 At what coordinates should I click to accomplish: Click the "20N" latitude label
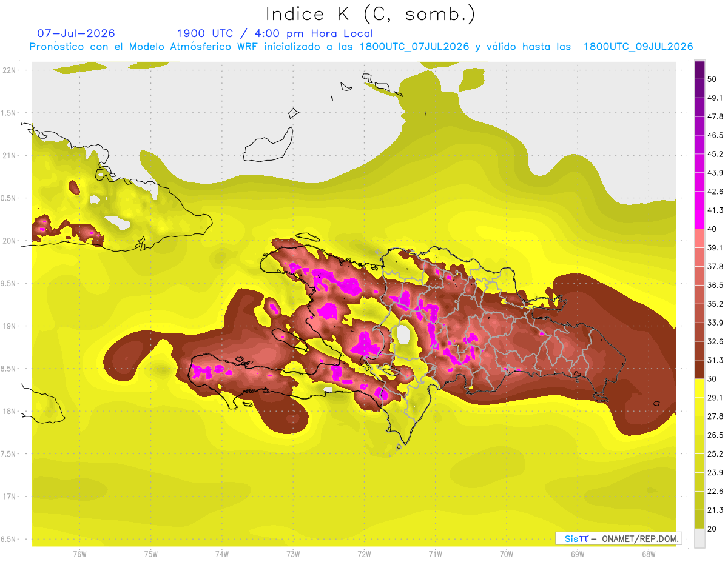[10, 241]
